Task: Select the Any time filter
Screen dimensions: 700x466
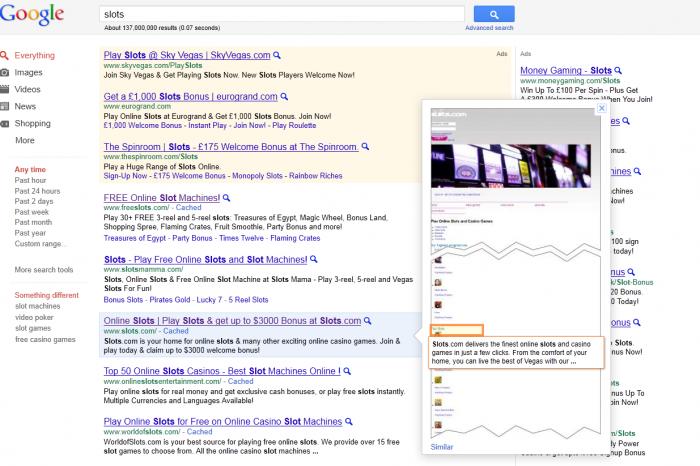Action: point(30,170)
